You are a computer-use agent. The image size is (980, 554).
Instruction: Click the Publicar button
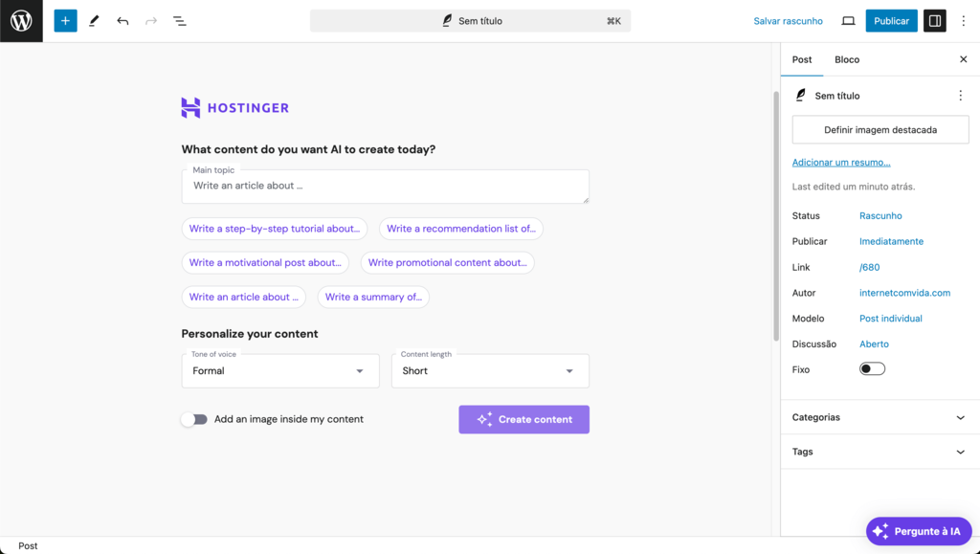pos(891,20)
